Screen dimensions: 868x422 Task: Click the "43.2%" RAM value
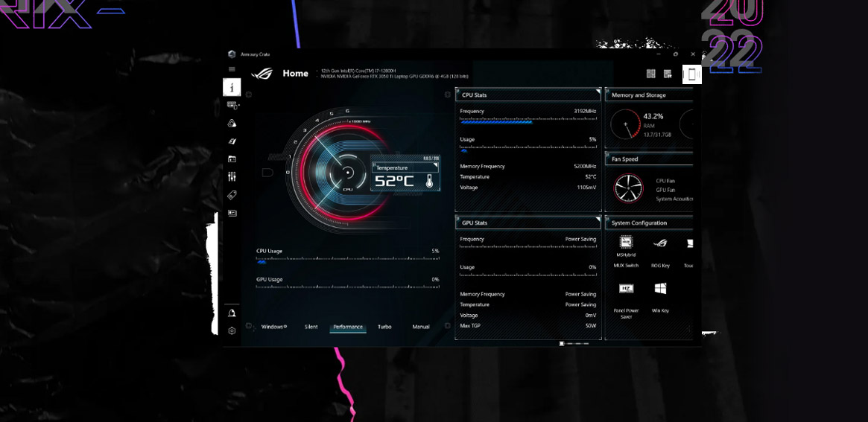point(653,117)
